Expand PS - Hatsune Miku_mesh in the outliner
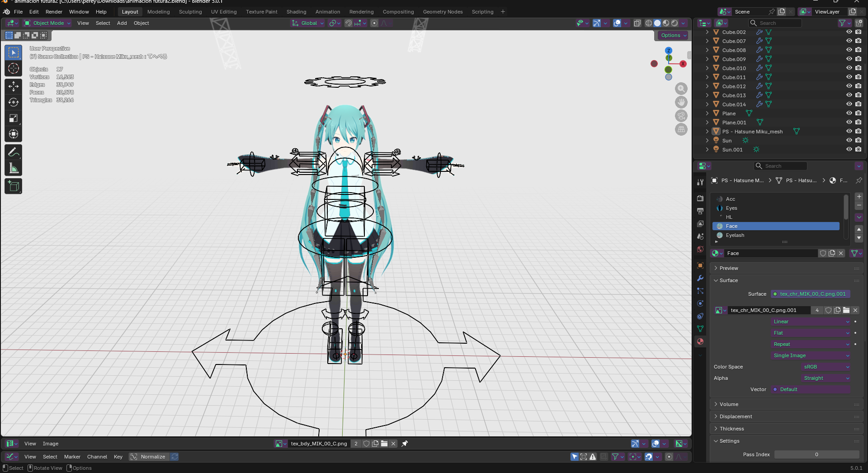 coord(708,132)
